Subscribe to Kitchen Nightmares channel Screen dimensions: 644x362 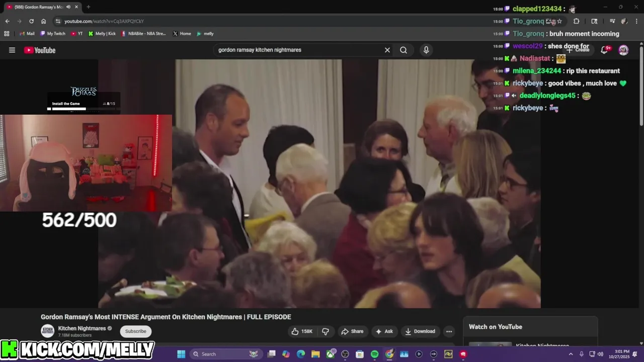click(135, 331)
